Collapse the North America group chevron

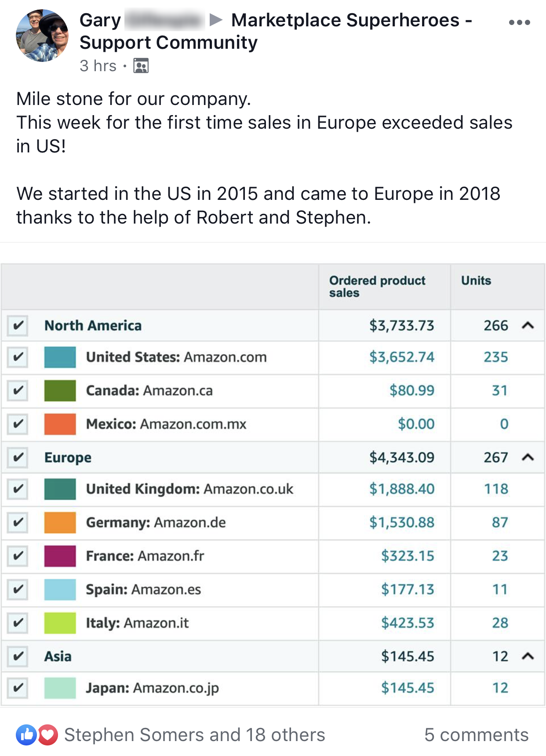coord(528,326)
